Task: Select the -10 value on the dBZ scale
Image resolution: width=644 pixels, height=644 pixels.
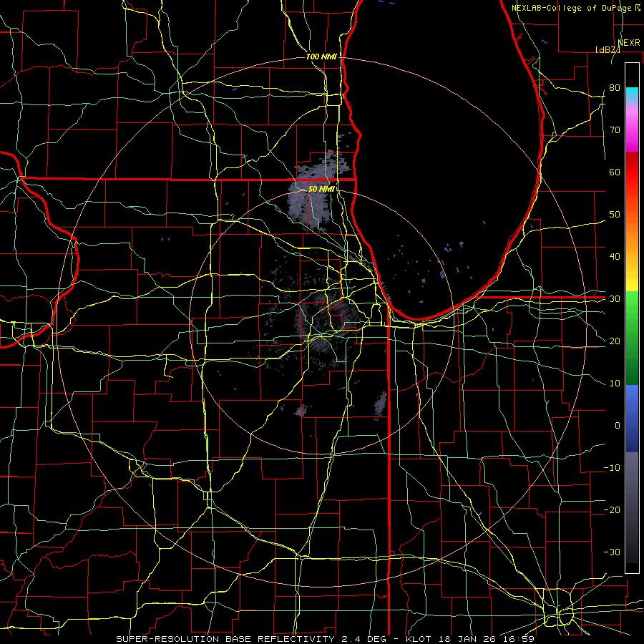Action: (612, 468)
